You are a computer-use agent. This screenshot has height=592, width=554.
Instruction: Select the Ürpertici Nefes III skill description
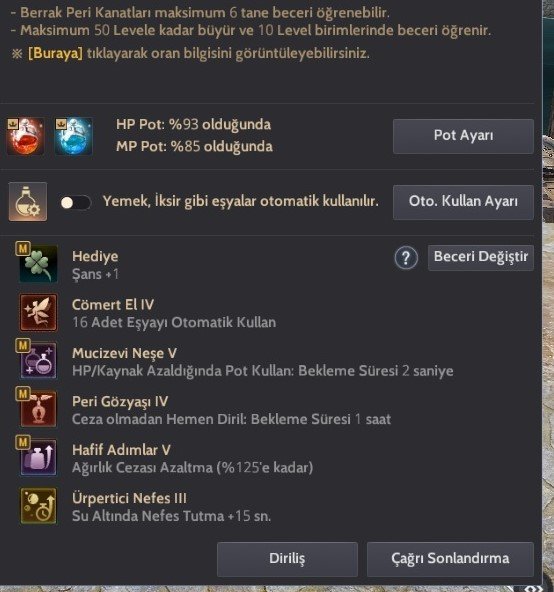click(x=171, y=516)
